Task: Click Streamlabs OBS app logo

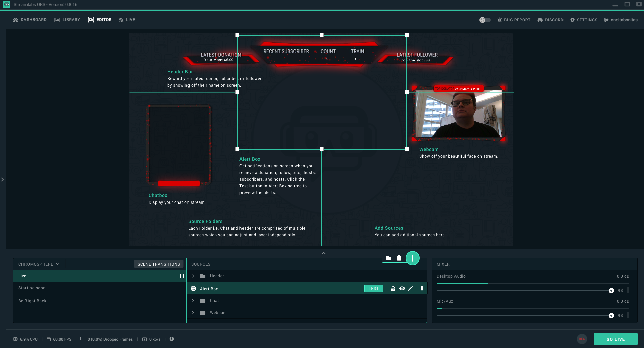Action: point(7,5)
